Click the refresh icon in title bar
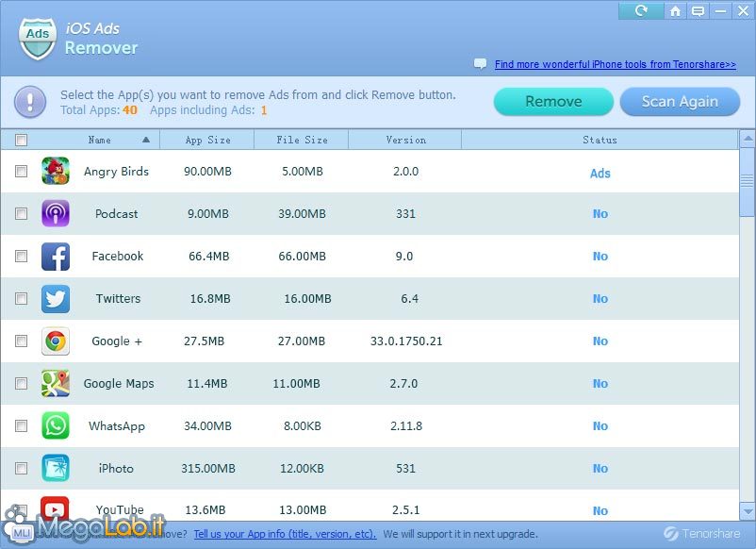The width and height of the screenshot is (756, 549). (641, 10)
